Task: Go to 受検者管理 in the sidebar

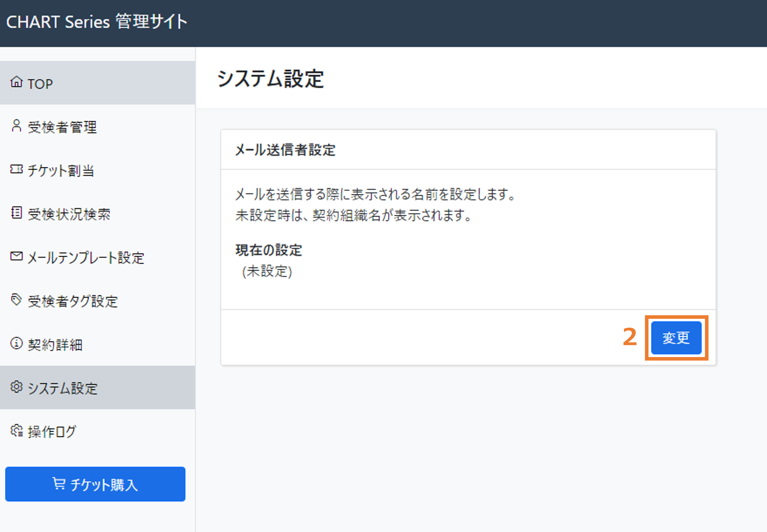Action: pyautogui.click(x=98, y=126)
